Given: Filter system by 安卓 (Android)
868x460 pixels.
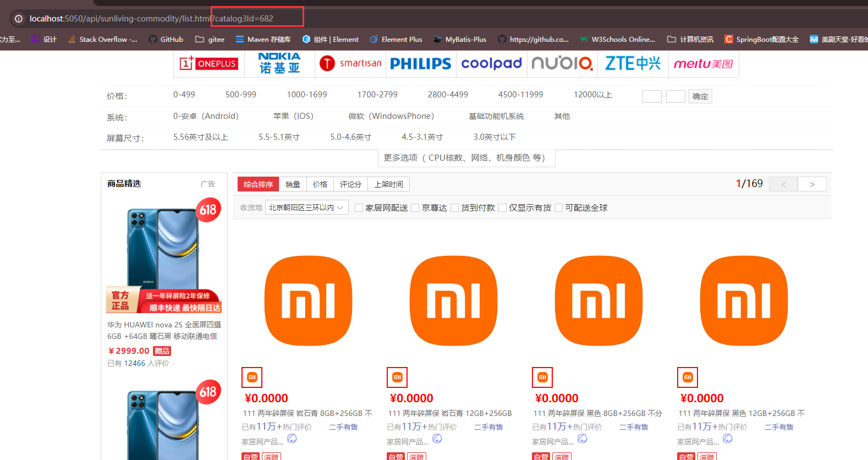Looking at the screenshot, I should [206, 116].
